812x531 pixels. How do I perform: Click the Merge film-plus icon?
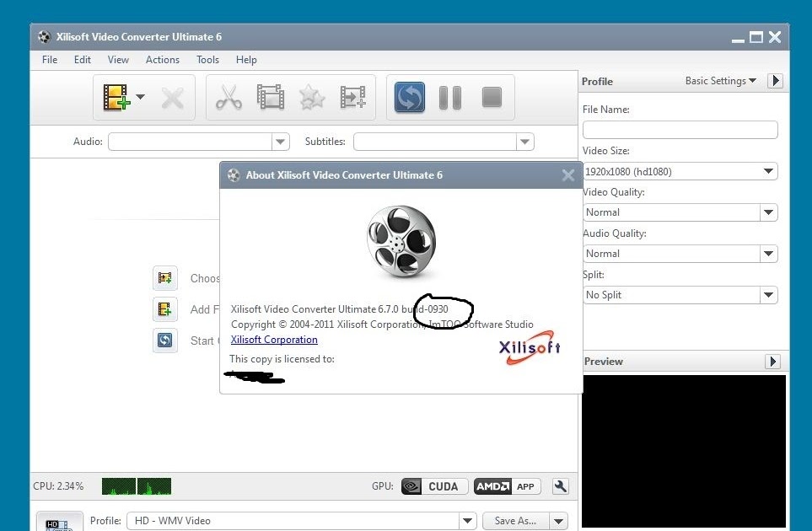coord(353,97)
